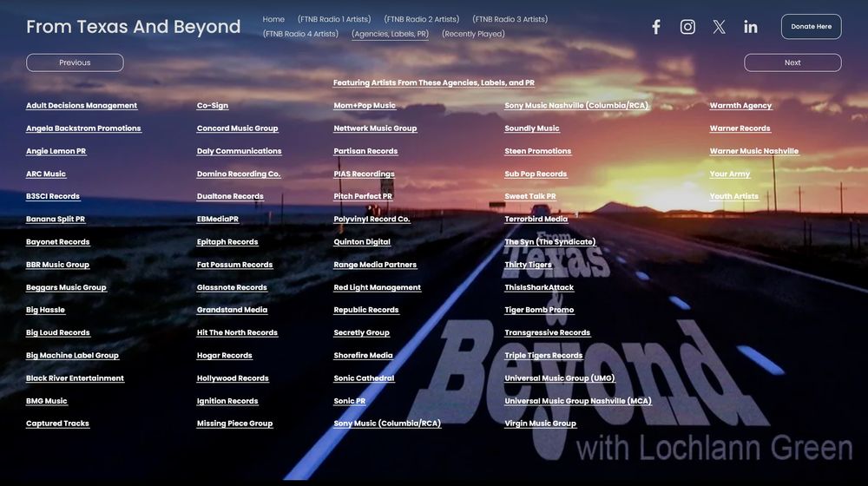Image resolution: width=868 pixels, height=486 pixels.
Task: Visit the Beggars Music Group link
Action: coord(66,286)
